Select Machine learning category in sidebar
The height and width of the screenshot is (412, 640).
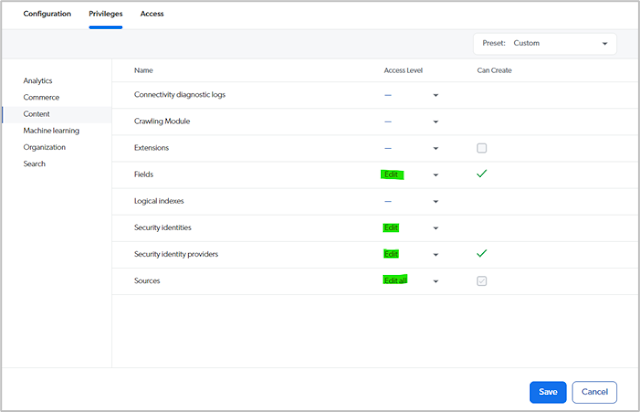51,130
